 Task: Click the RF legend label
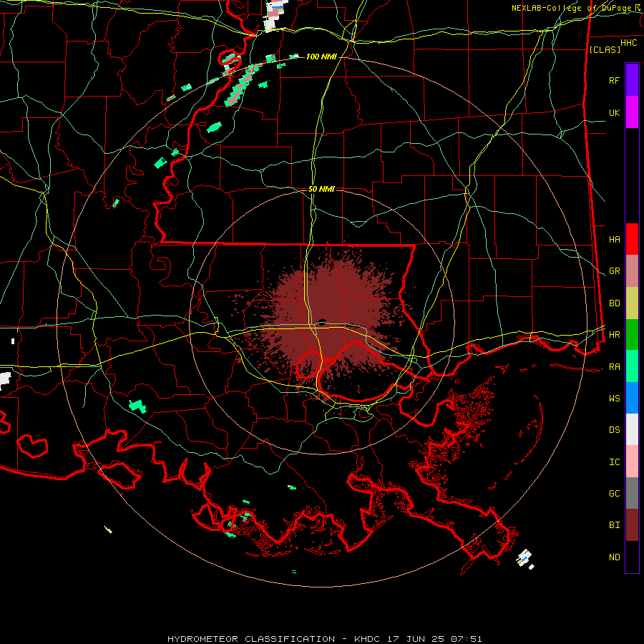tap(614, 80)
